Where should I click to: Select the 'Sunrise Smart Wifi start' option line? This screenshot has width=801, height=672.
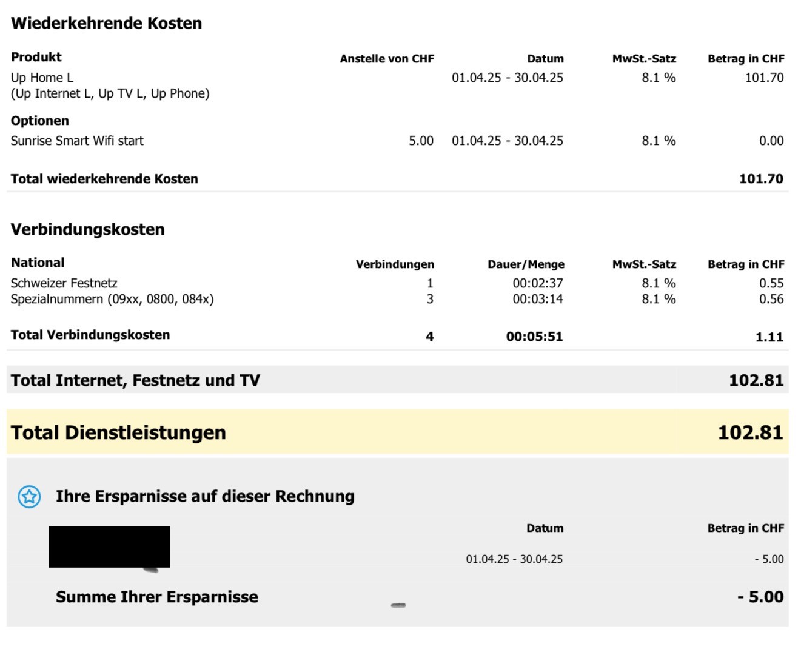pyautogui.click(x=77, y=141)
